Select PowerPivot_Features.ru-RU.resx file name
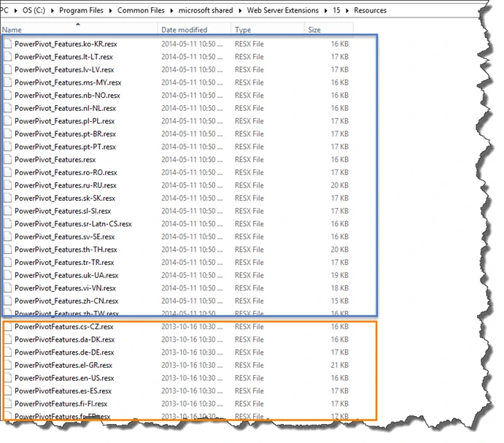504x443 pixels. pos(66,185)
